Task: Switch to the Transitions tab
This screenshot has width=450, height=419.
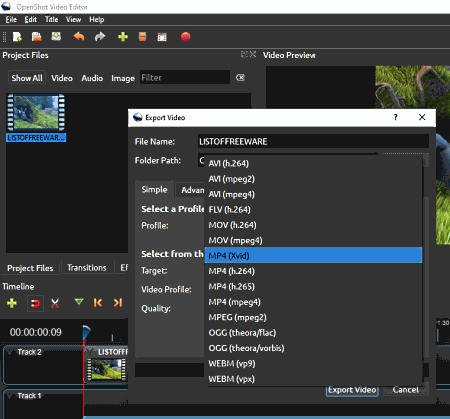Action: pyautogui.click(x=87, y=268)
